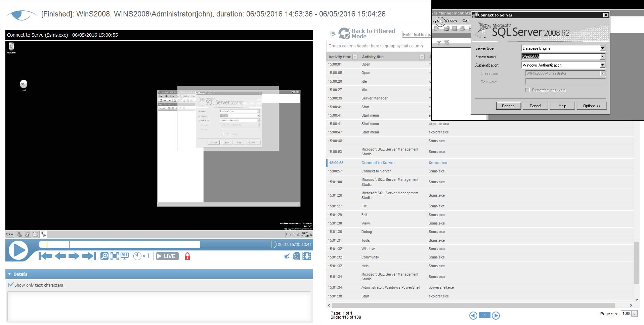Start playback with the large play button

point(18,250)
